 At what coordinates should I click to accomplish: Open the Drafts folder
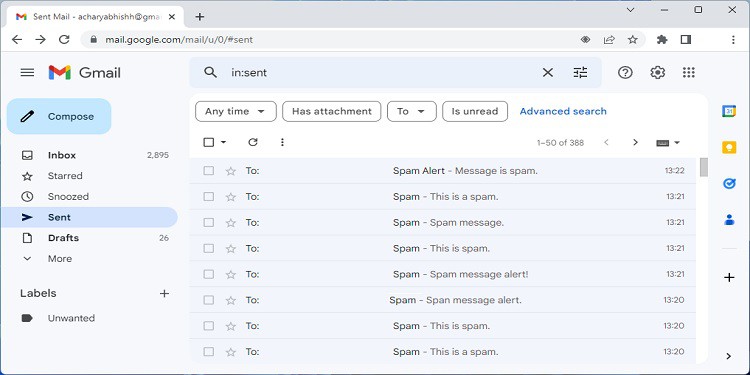89,238
